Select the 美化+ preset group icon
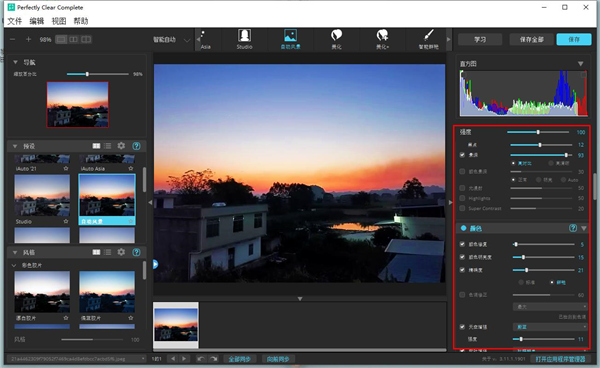 (382, 40)
